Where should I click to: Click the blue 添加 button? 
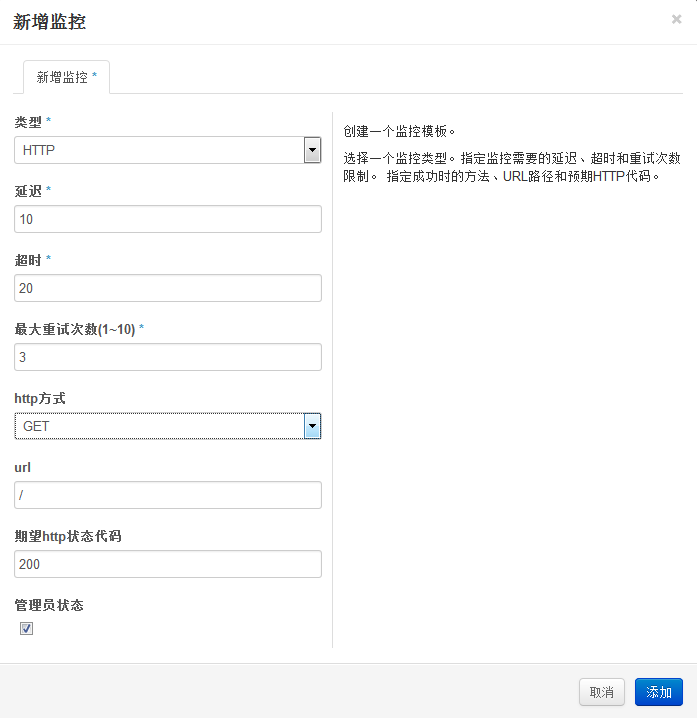pyautogui.click(x=658, y=692)
